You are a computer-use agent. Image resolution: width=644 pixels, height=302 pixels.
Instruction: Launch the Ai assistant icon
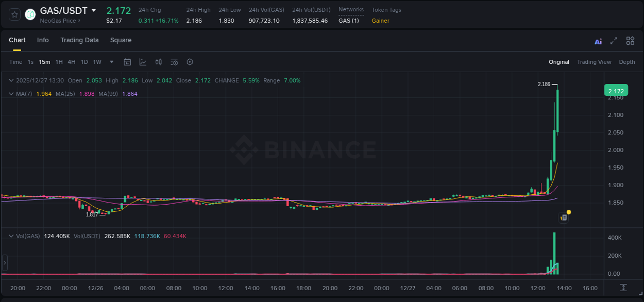point(598,40)
